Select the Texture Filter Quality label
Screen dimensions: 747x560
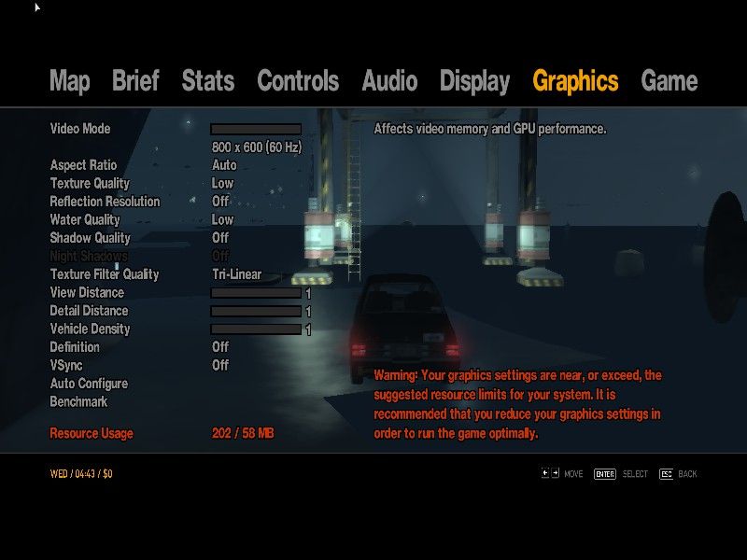[105, 274]
